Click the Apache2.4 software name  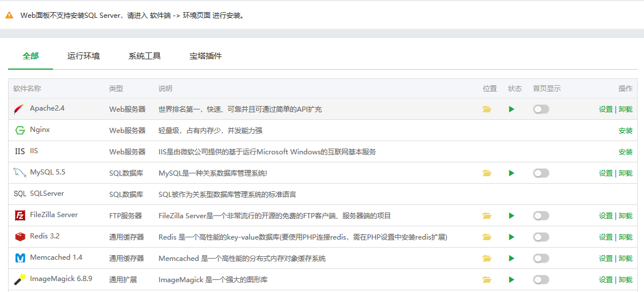click(47, 108)
